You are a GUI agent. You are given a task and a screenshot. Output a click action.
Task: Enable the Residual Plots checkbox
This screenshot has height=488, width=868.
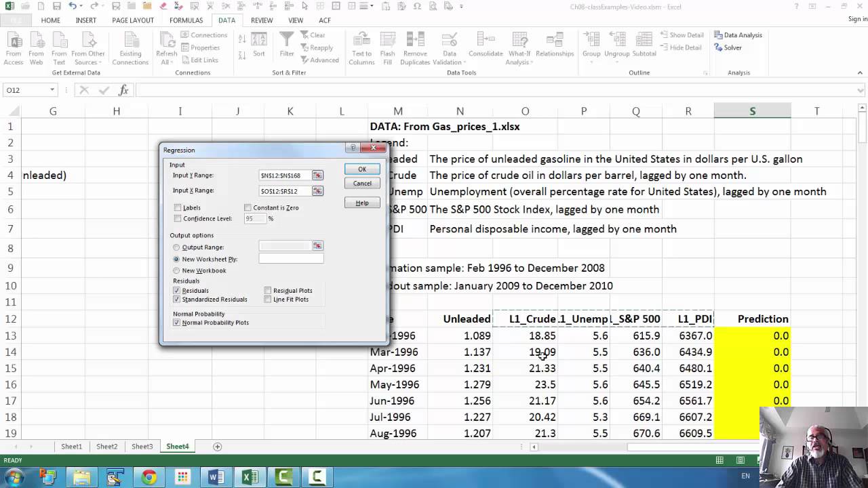coord(268,290)
